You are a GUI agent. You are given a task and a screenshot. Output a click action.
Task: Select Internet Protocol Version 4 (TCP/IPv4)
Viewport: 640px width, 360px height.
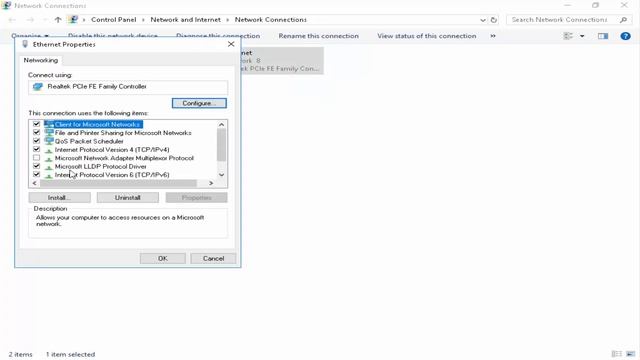[112, 149]
